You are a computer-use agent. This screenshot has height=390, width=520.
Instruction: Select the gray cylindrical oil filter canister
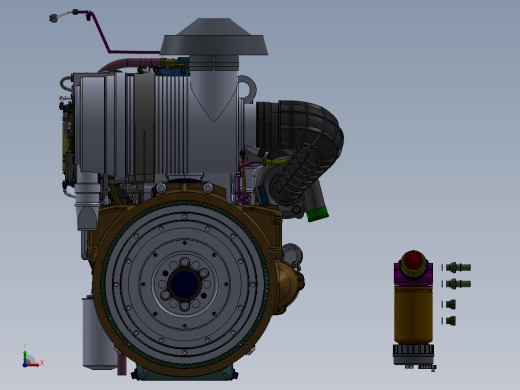[x=99, y=333]
